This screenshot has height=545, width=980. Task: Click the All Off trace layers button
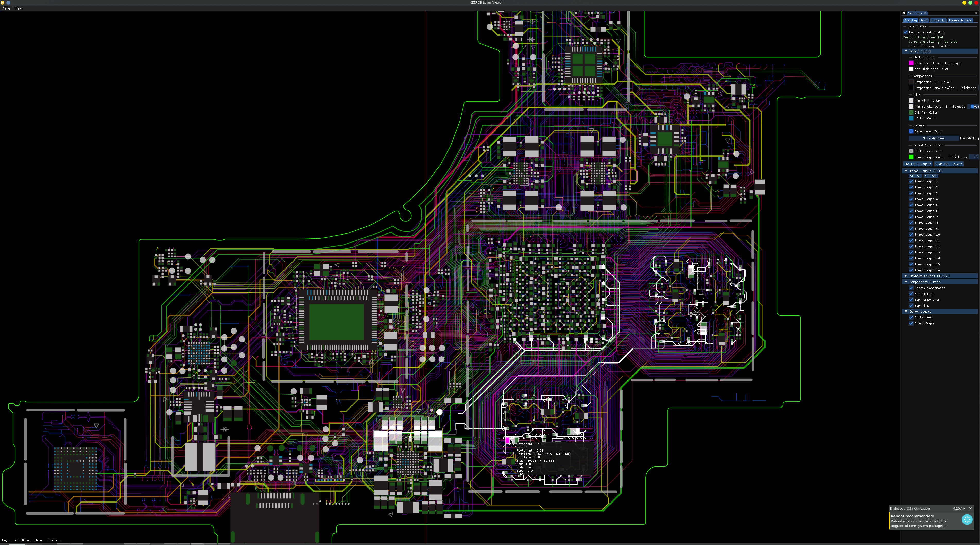coord(931,176)
